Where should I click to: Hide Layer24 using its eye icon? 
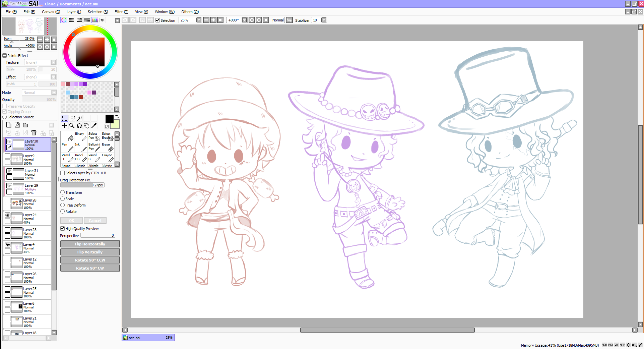(7, 215)
